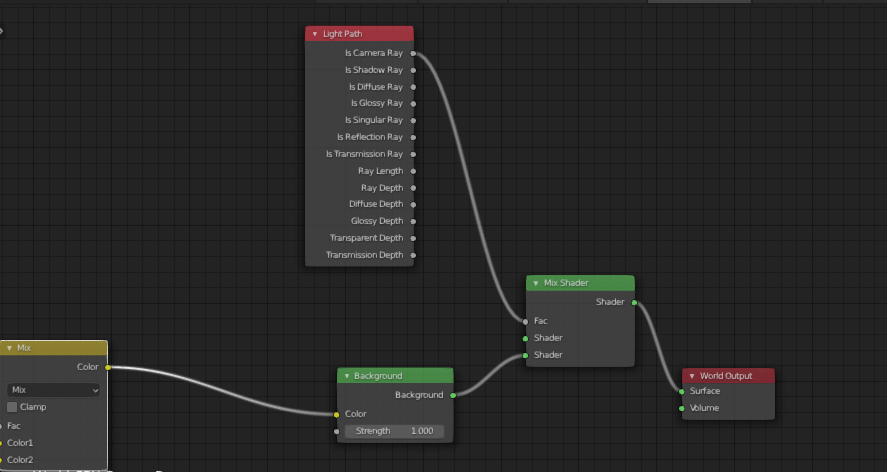Click the Background output socket
The image size is (887, 472).
tap(453, 396)
